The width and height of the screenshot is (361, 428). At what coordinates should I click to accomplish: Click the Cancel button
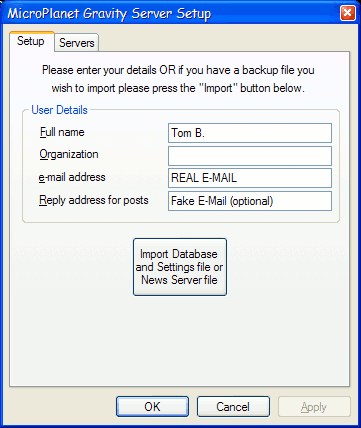(233, 406)
